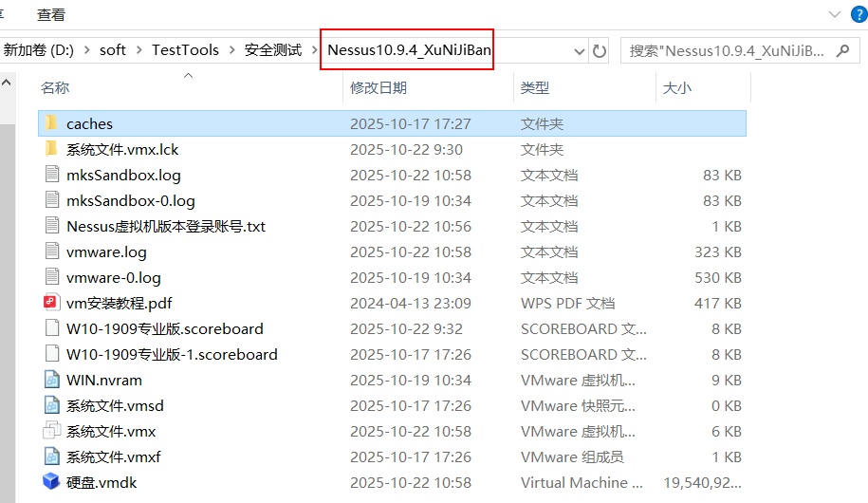The height and width of the screenshot is (503, 868).
Task: Expand the chevron after soft
Action: pos(139,50)
